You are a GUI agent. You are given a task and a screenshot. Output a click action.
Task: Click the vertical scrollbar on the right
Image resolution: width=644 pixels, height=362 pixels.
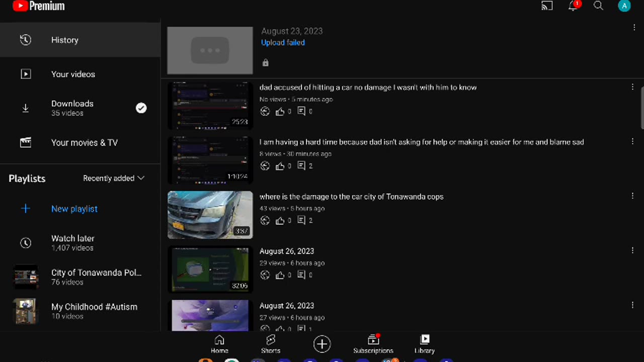pos(642,108)
